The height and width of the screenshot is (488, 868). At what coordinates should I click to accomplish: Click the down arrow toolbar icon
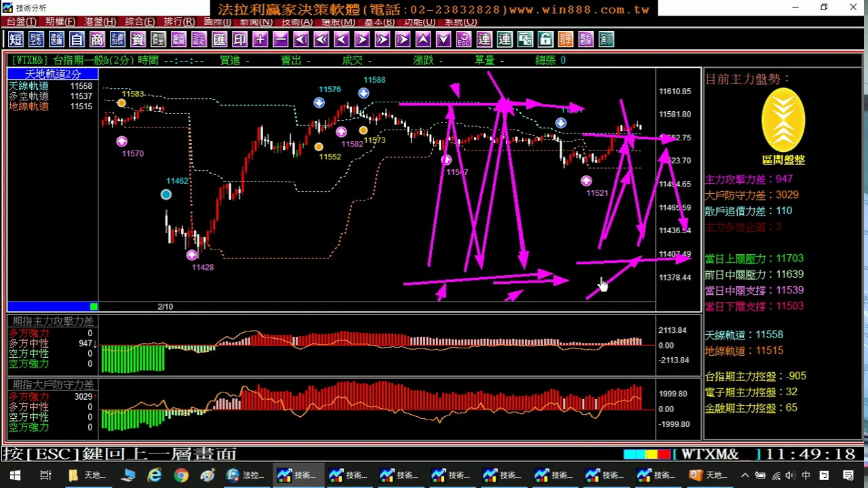point(443,39)
